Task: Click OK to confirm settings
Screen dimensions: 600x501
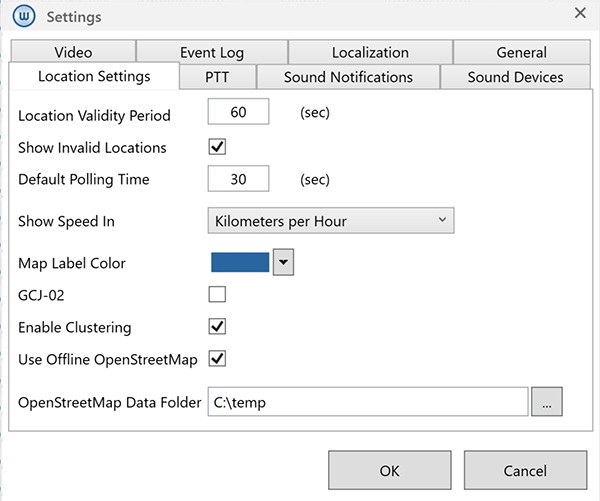Action: (x=389, y=470)
